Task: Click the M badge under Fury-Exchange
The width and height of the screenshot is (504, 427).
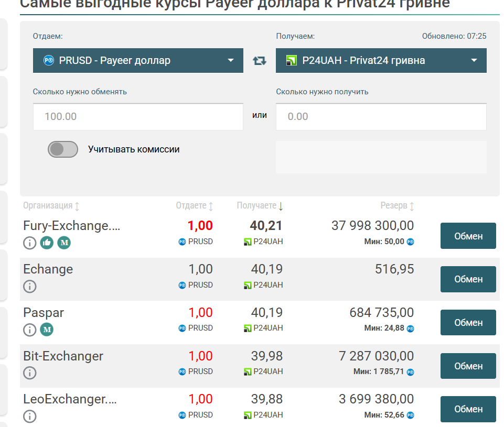Action: pos(64,243)
